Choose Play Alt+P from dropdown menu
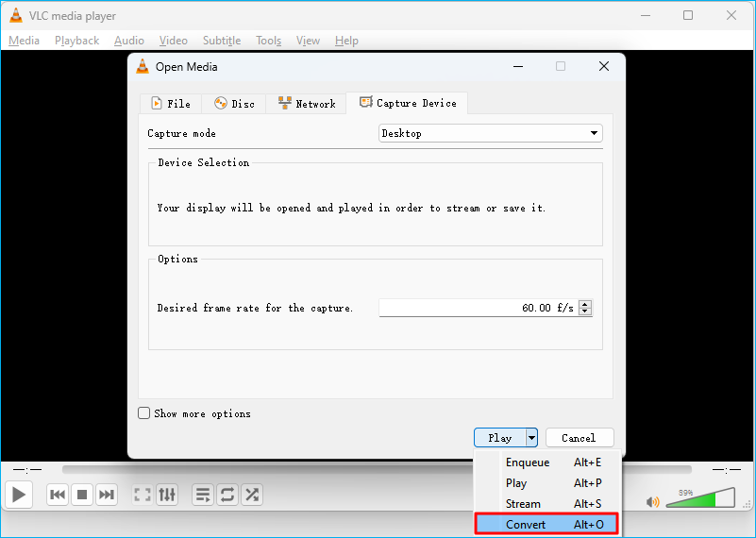The width and height of the screenshot is (756, 538). 547,483
